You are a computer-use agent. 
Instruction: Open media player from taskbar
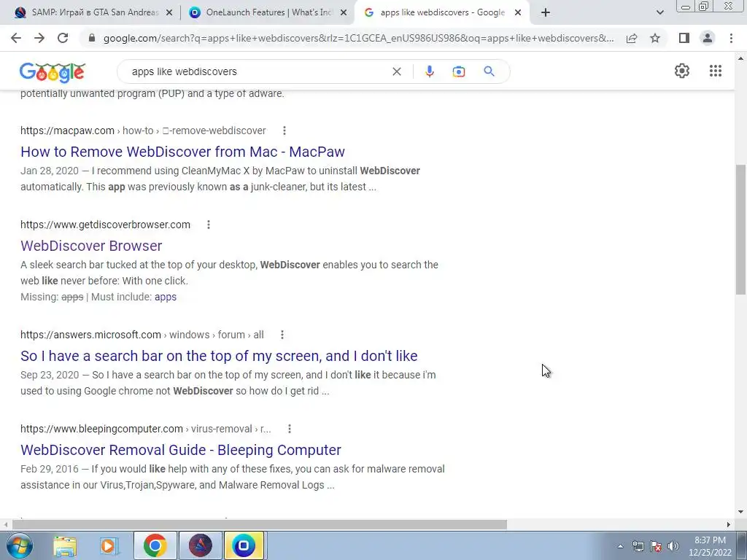[109, 545]
